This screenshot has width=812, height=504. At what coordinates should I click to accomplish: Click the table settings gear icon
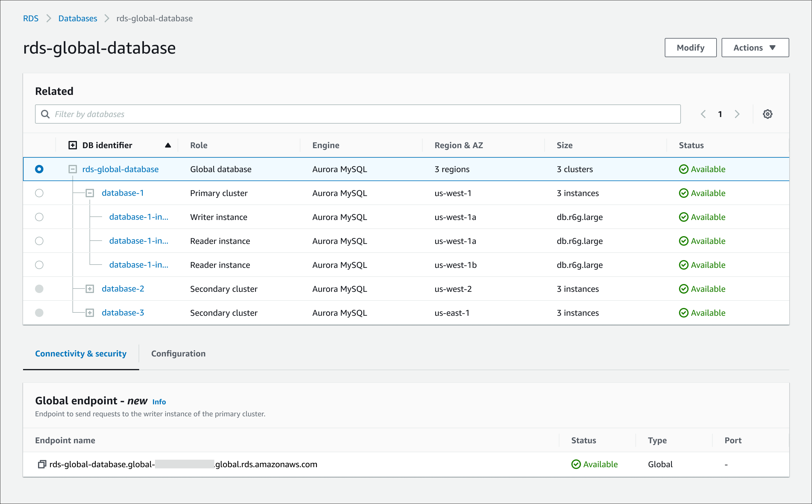click(768, 114)
